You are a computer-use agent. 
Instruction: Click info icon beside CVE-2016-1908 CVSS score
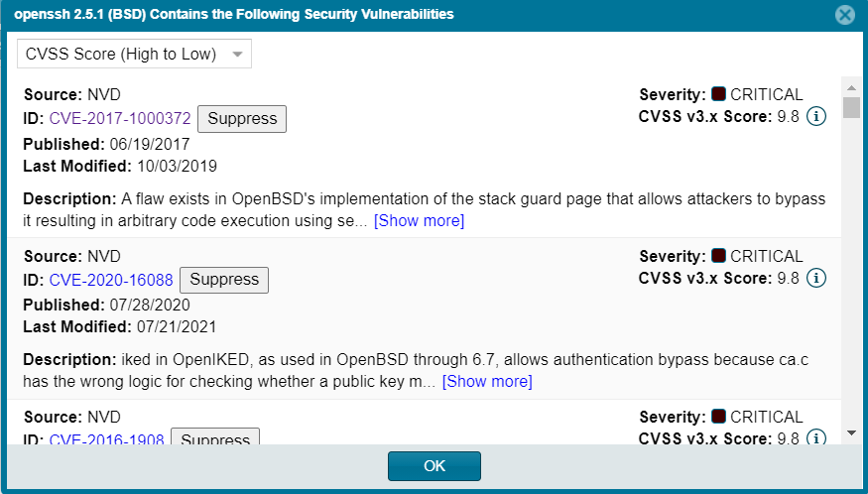pyautogui.click(x=816, y=436)
